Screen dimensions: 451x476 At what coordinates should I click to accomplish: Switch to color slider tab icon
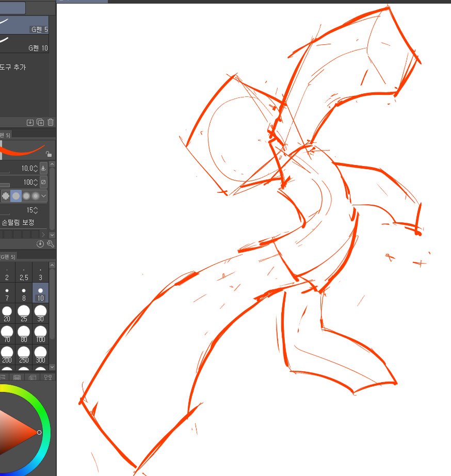3,377
